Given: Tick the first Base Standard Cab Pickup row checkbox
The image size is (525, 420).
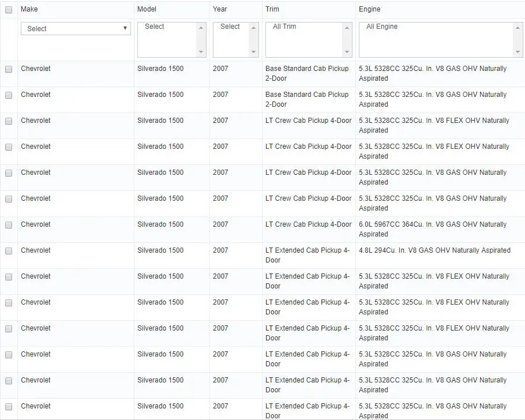Looking at the screenshot, I should (9, 69).
